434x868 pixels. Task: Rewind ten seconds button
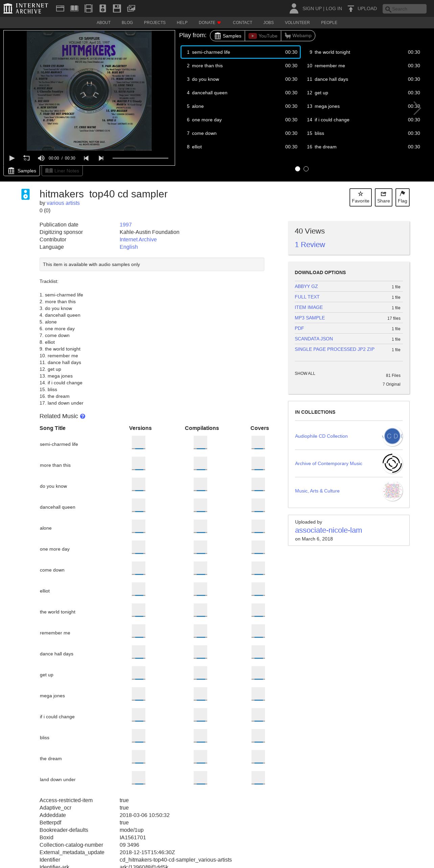(x=26, y=158)
